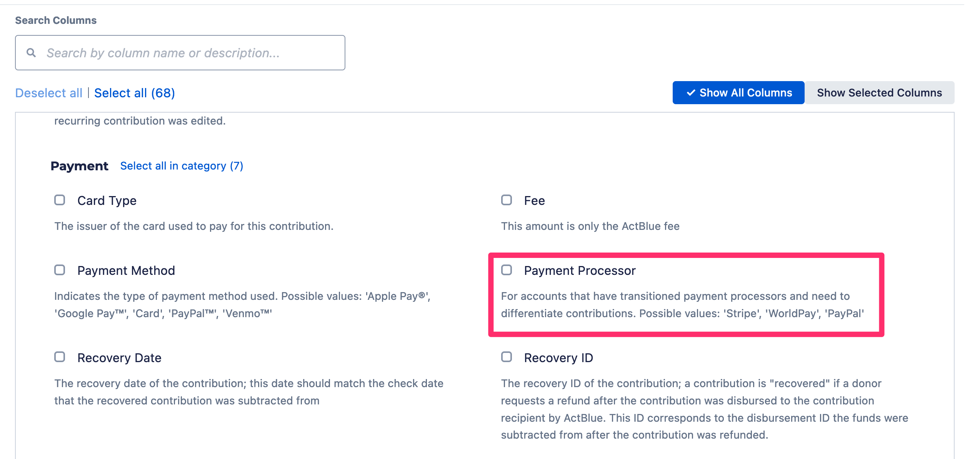Viewport: 980px width, 459px height.
Task: Switch to Show All Columns view
Action: [738, 93]
